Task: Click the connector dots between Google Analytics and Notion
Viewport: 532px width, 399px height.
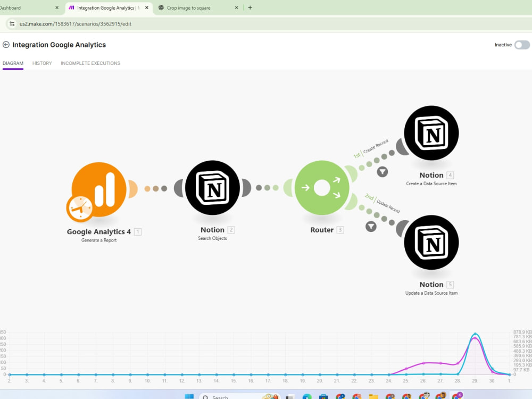Action: point(156,189)
